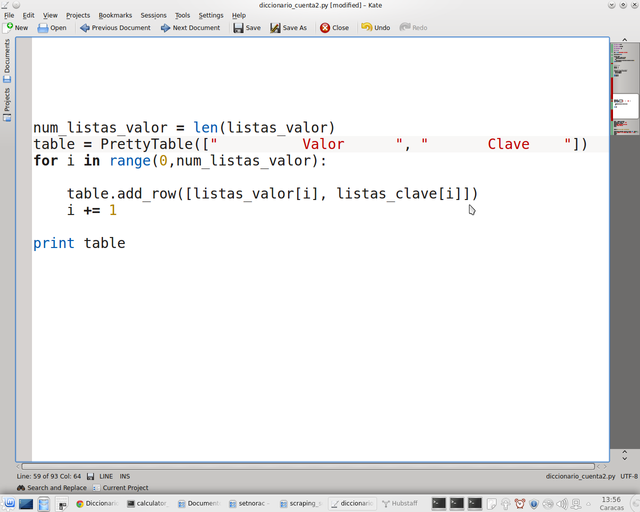Viewport: 640px width, 512px height.
Task: Show the Projects side panel
Action: (x=7, y=105)
